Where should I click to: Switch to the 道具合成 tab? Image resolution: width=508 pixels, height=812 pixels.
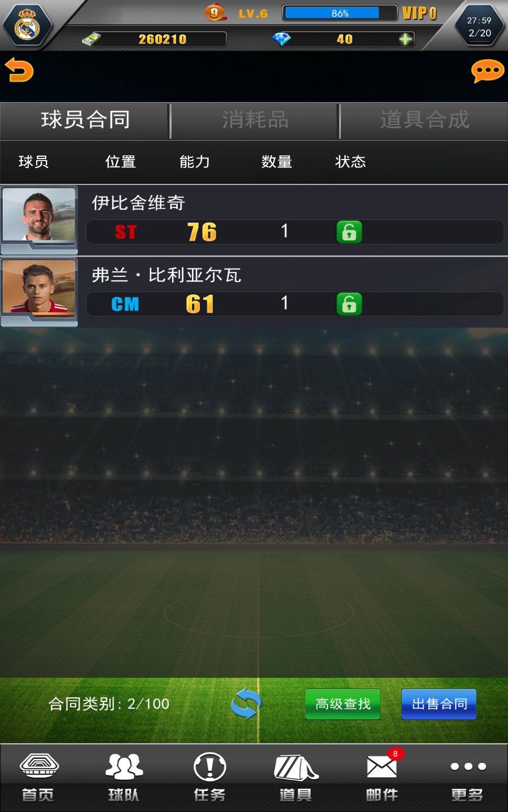(x=424, y=120)
